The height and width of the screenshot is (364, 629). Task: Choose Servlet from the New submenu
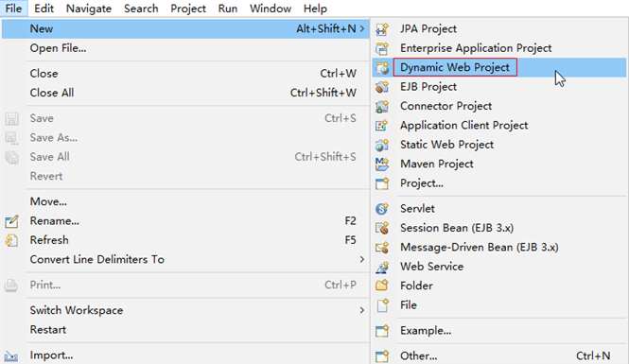(x=499, y=208)
